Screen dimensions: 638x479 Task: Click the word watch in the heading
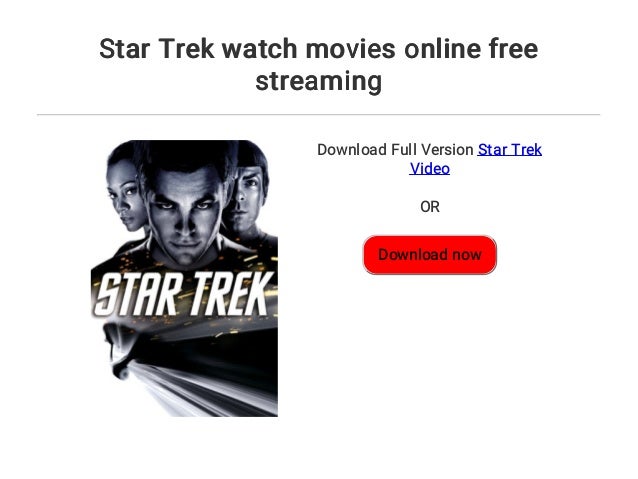point(260,49)
